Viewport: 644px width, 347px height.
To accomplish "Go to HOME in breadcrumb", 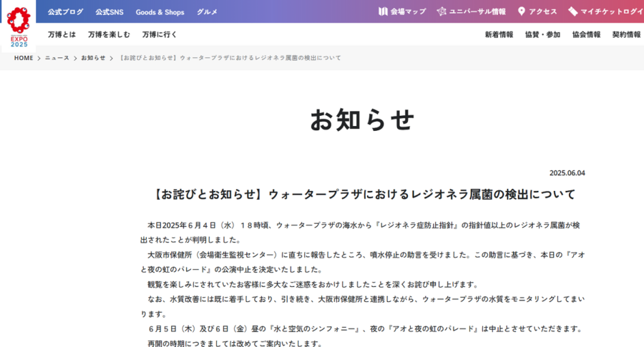I will 24,58.
